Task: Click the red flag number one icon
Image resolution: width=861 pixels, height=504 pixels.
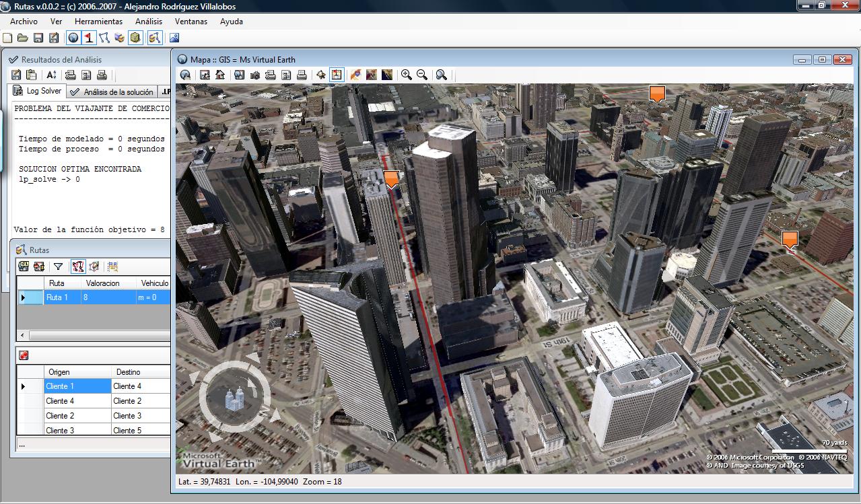Action: pyautogui.click(x=88, y=38)
